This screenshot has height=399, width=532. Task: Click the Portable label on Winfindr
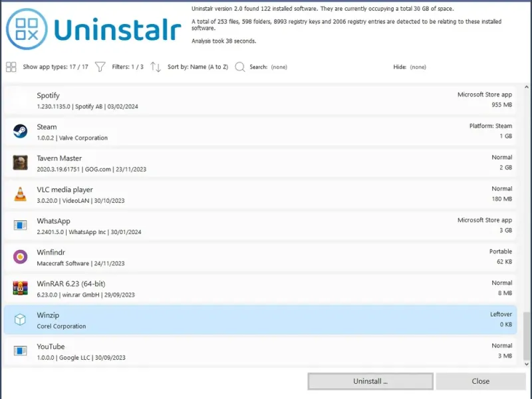pyautogui.click(x=501, y=251)
